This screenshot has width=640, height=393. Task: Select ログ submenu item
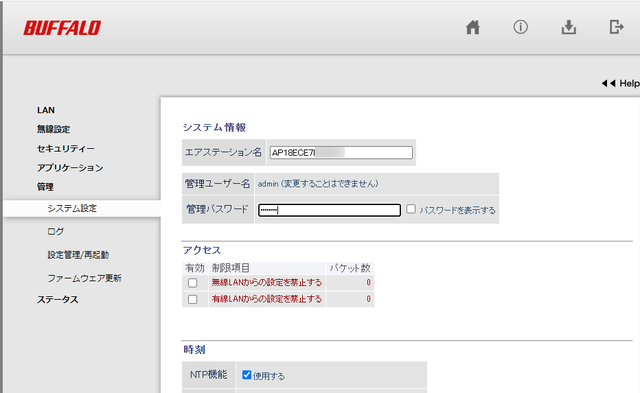[56, 231]
